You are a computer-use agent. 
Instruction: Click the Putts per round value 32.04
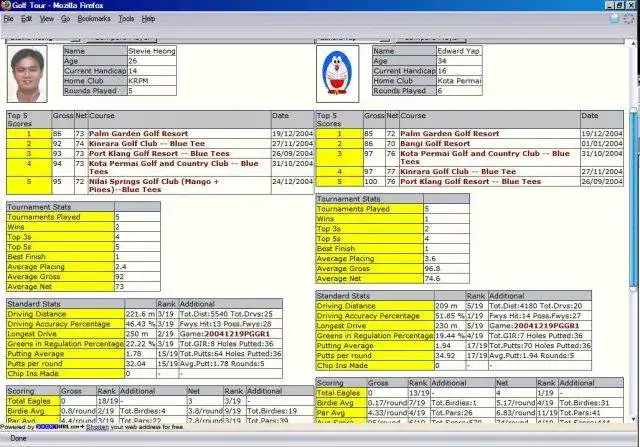[x=140, y=364]
